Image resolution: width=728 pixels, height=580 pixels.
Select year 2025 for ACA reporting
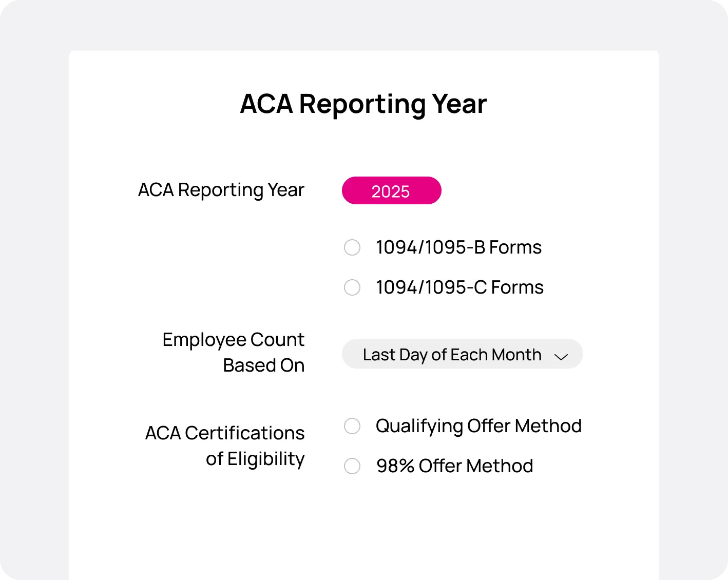point(391,190)
